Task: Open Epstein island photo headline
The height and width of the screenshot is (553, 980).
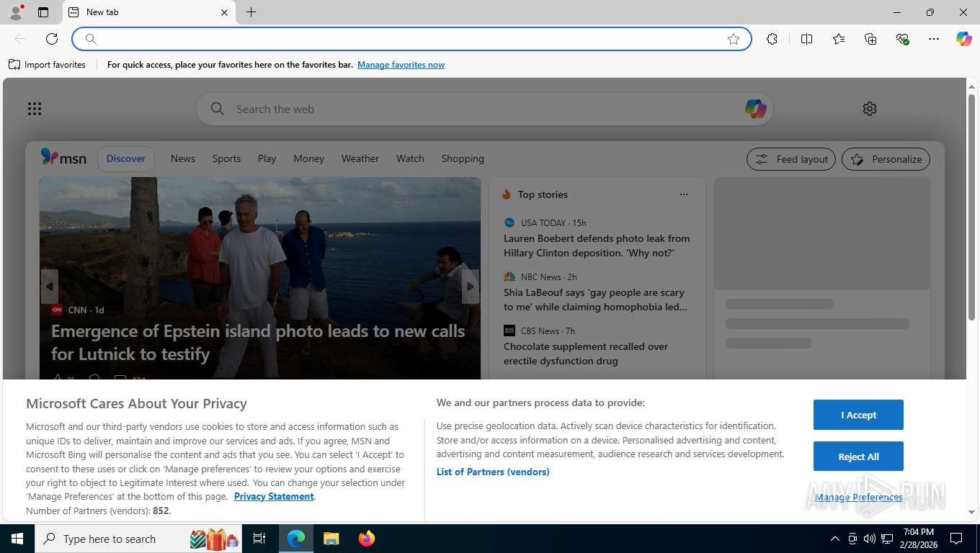Action: coord(258,343)
